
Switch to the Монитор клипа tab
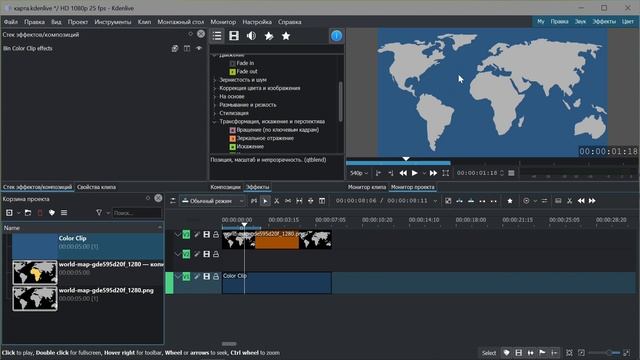(x=367, y=187)
